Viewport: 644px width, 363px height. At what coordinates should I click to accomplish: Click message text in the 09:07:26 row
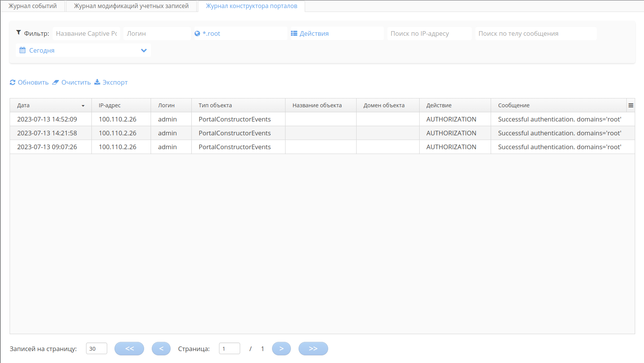(x=559, y=147)
